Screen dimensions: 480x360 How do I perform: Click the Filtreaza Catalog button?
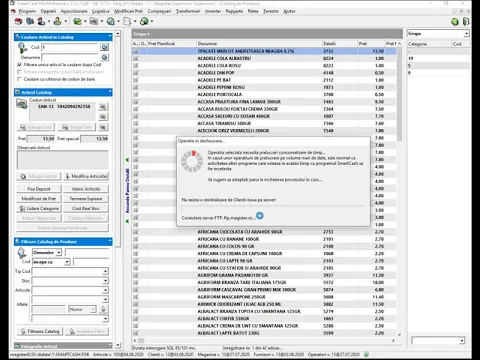pyautogui.click(x=40, y=331)
